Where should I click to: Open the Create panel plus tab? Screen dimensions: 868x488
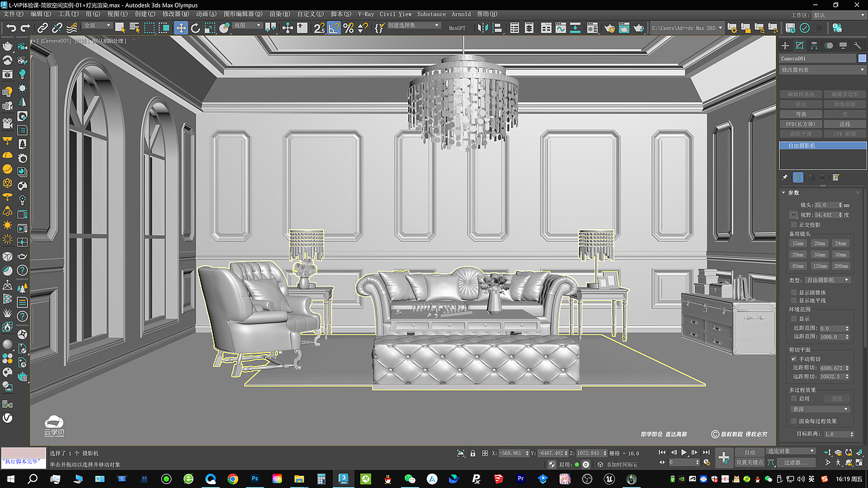pyautogui.click(x=785, y=45)
